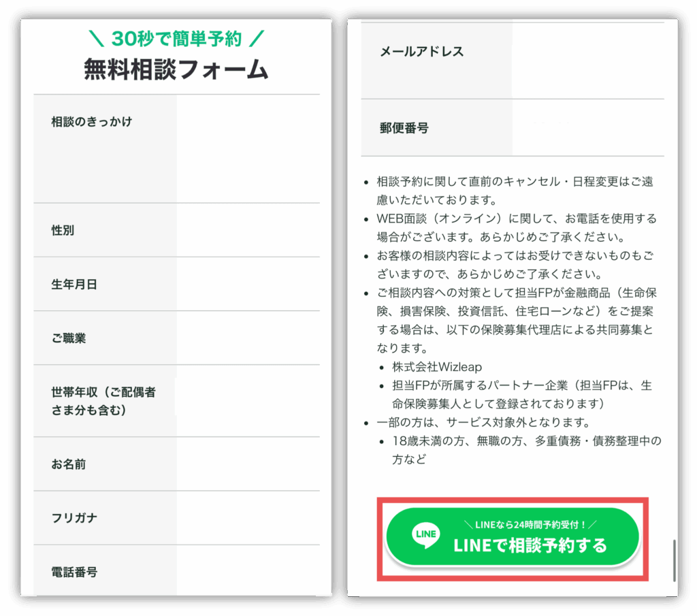Click the 株式会社Wizleap list item
The width and height of the screenshot is (697, 616).
(437, 367)
